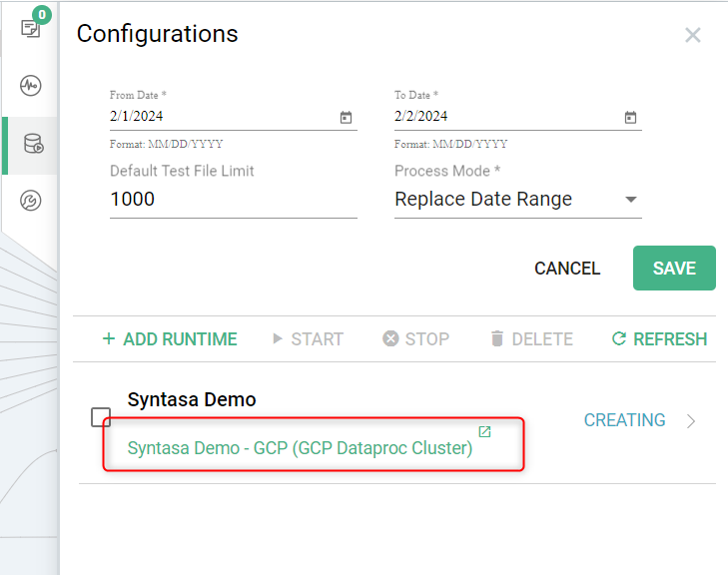This screenshot has width=728, height=575.
Task: Open the notes icon with badge
Action: 31,28
